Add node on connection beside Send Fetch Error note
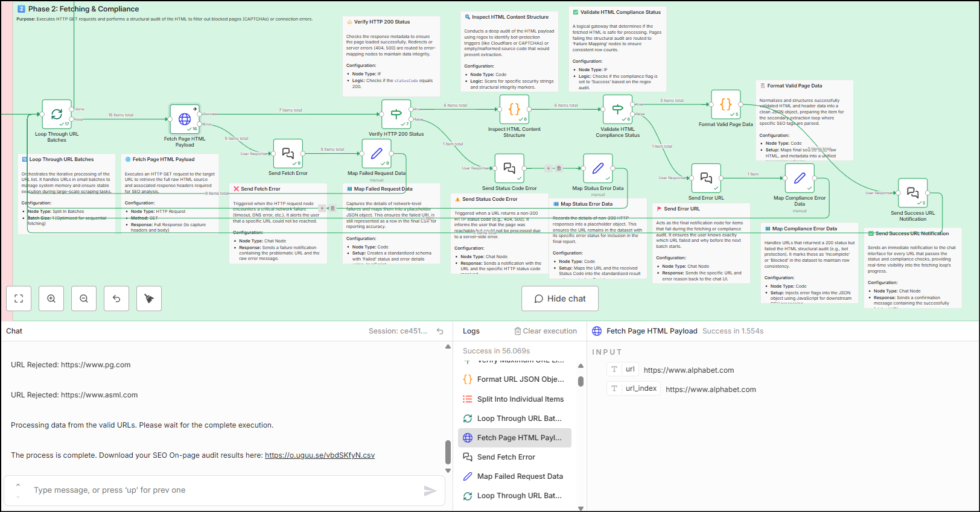The height and width of the screenshot is (512, 980). (x=322, y=208)
